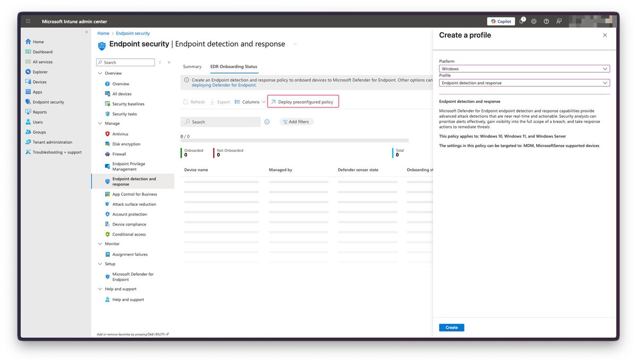Select Endpoint detection and response menu item

point(133,181)
